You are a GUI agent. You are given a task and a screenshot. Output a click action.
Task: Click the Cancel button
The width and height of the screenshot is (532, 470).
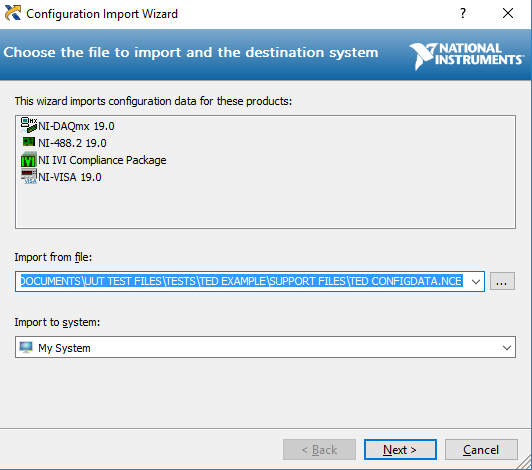(x=481, y=450)
